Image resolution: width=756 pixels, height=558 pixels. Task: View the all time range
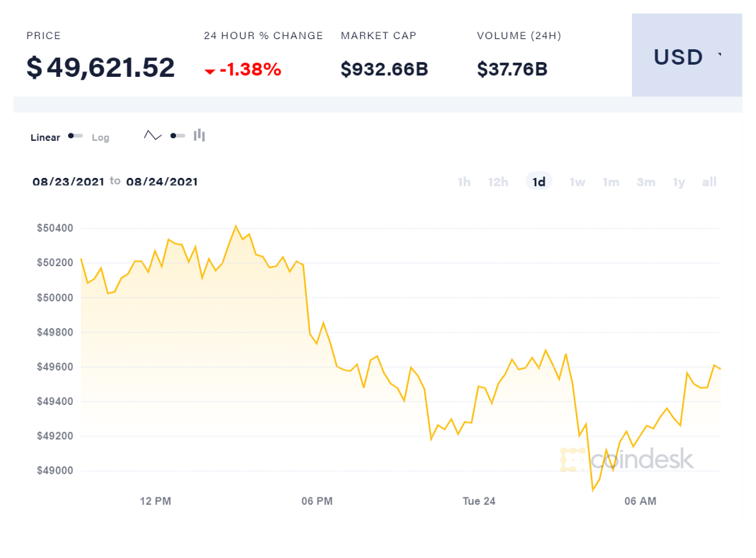pyautogui.click(x=709, y=182)
